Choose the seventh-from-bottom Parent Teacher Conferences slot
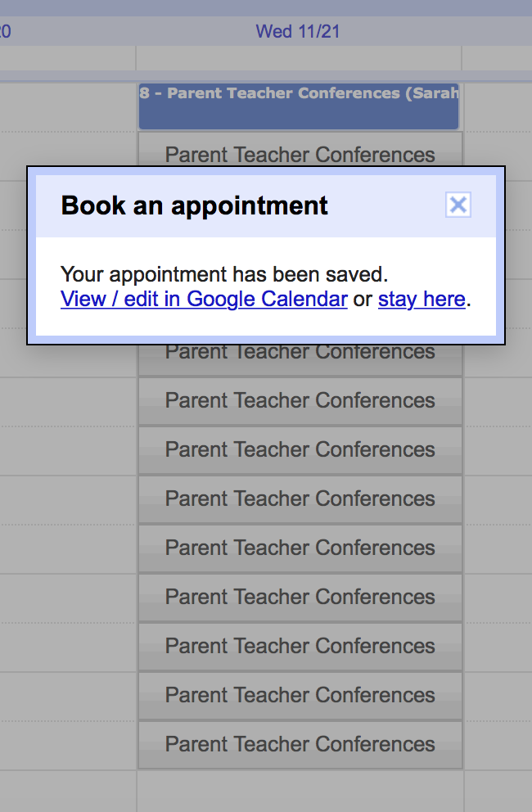 300,449
